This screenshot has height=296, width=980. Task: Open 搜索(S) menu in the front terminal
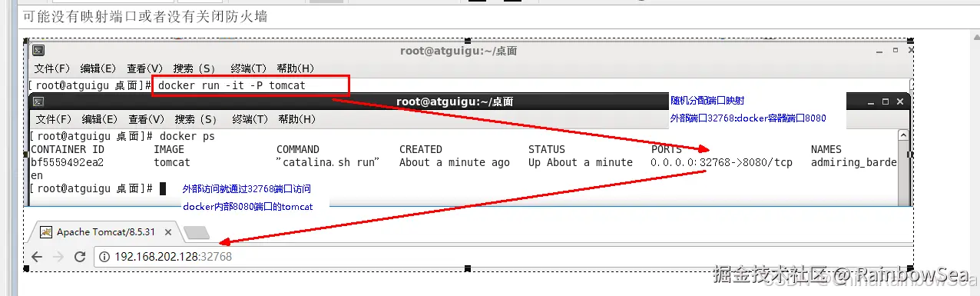pyautogui.click(x=196, y=119)
